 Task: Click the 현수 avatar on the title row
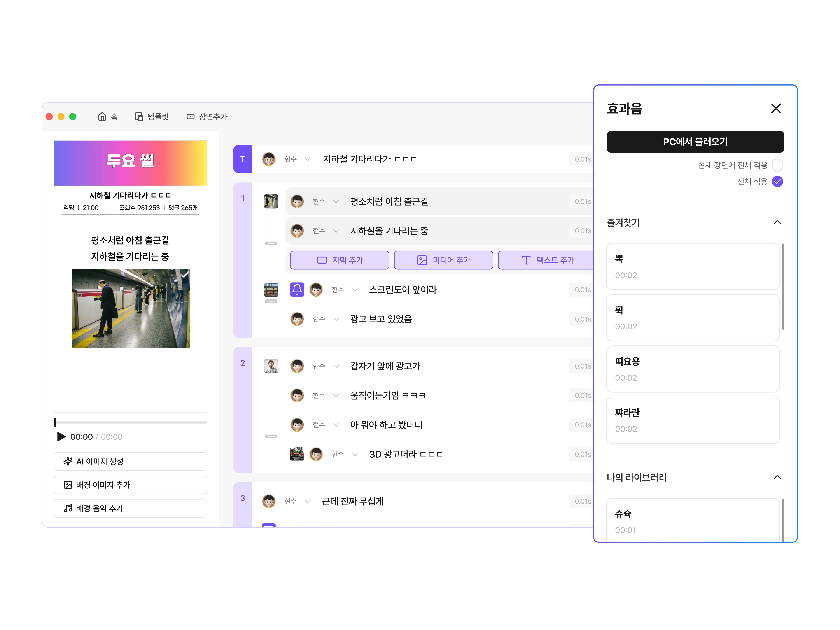[x=269, y=159]
